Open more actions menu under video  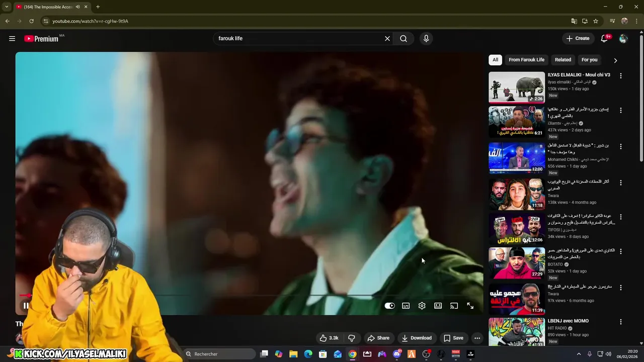(477, 338)
